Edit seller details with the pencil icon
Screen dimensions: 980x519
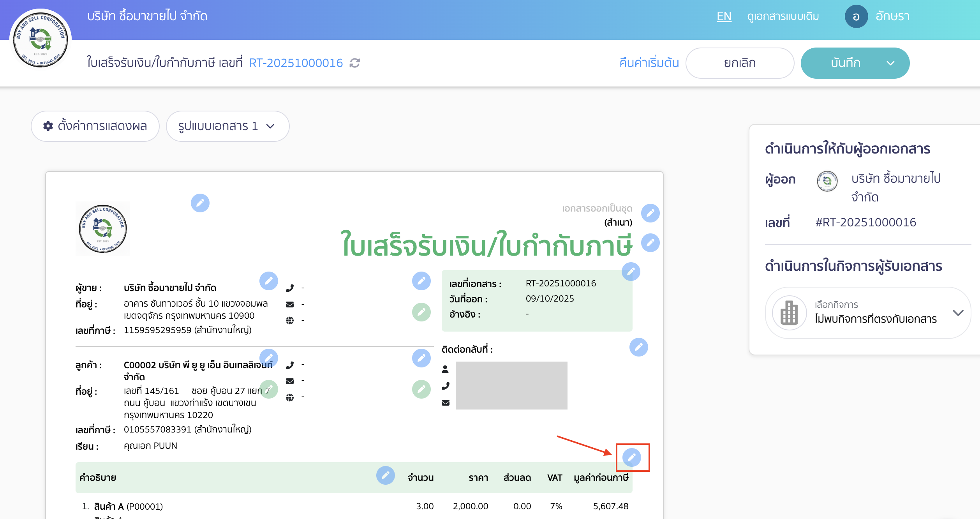tap(269, 281)
